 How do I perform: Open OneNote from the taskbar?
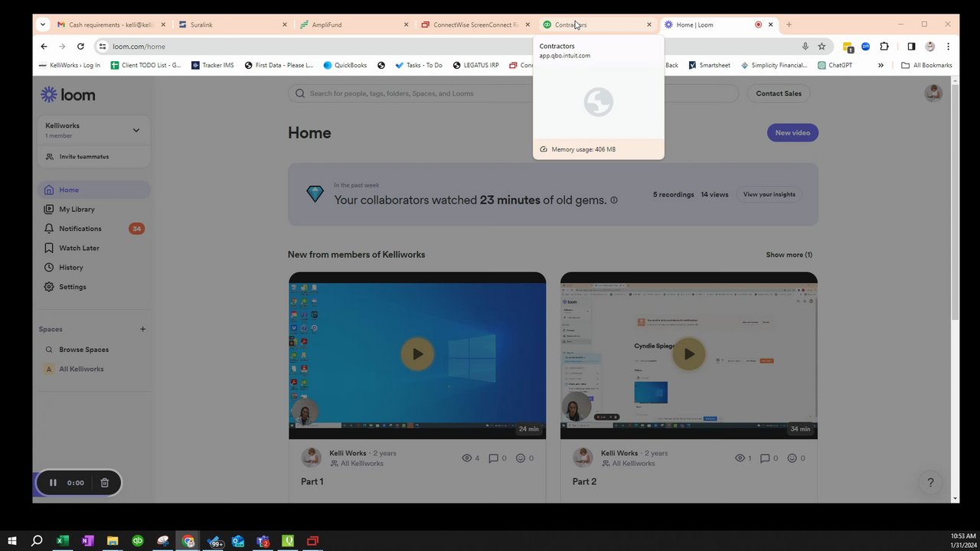(x=87, y=541)
